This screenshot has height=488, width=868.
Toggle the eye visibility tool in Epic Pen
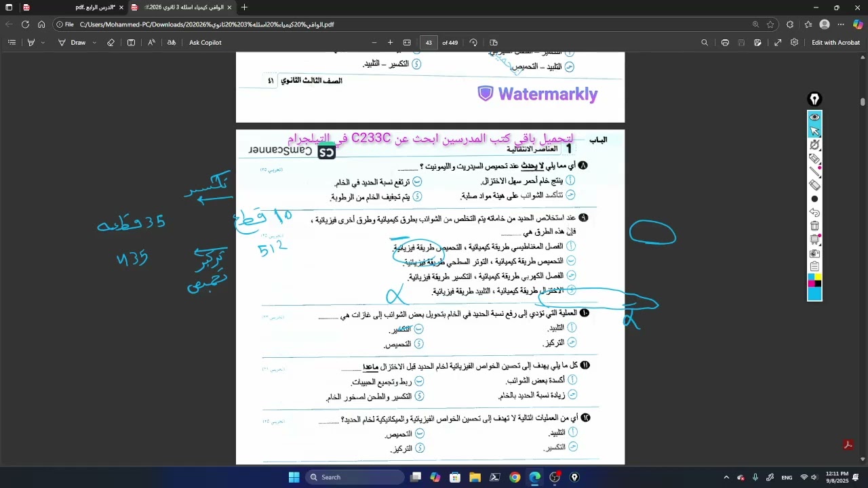814,117
